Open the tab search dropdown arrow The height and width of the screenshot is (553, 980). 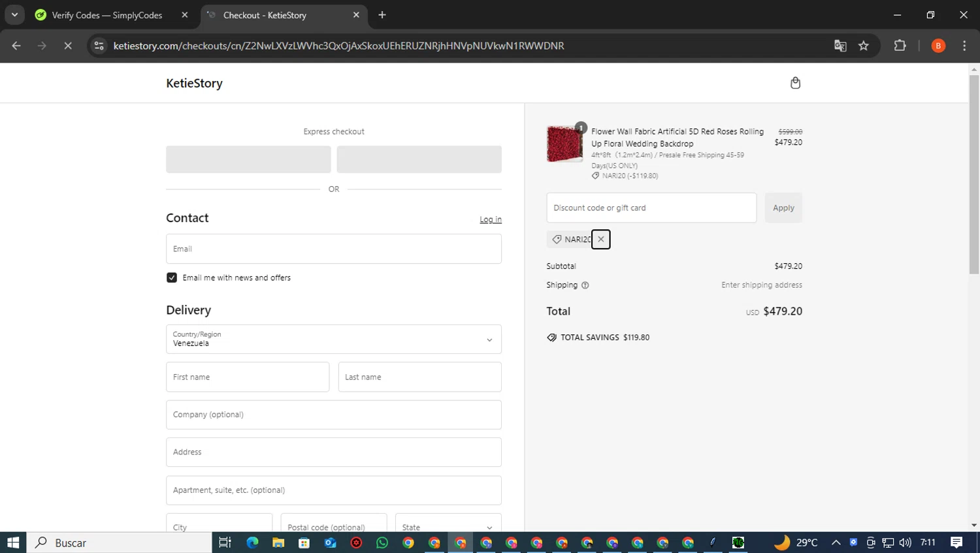(x=14, y=14)
